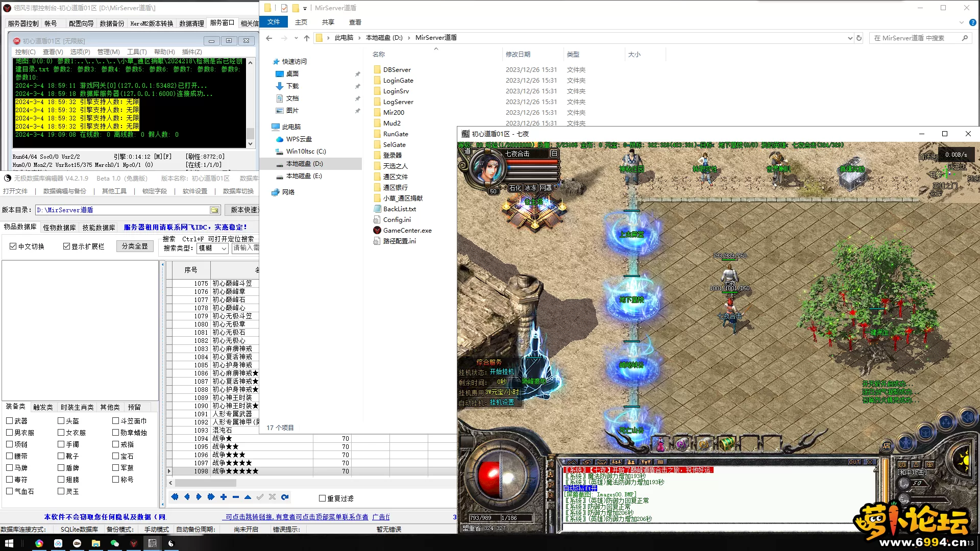Use the red potion in game slot 1

pyautogui.click(x=660, y=444)
